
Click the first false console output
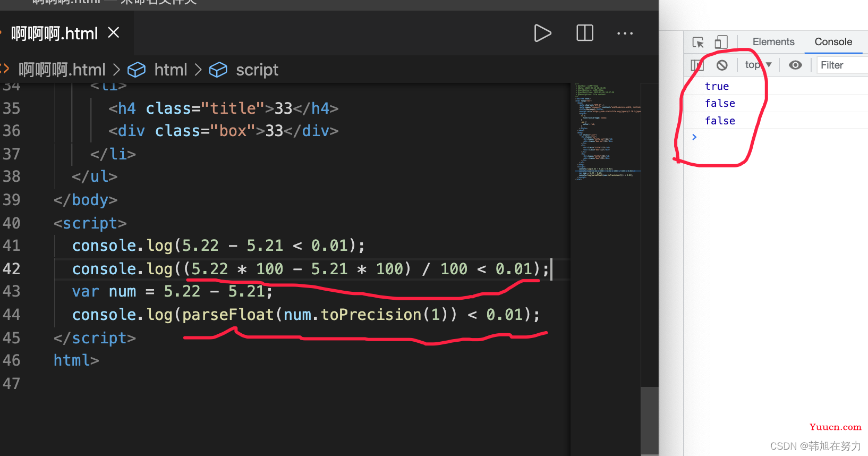[720, 103]
